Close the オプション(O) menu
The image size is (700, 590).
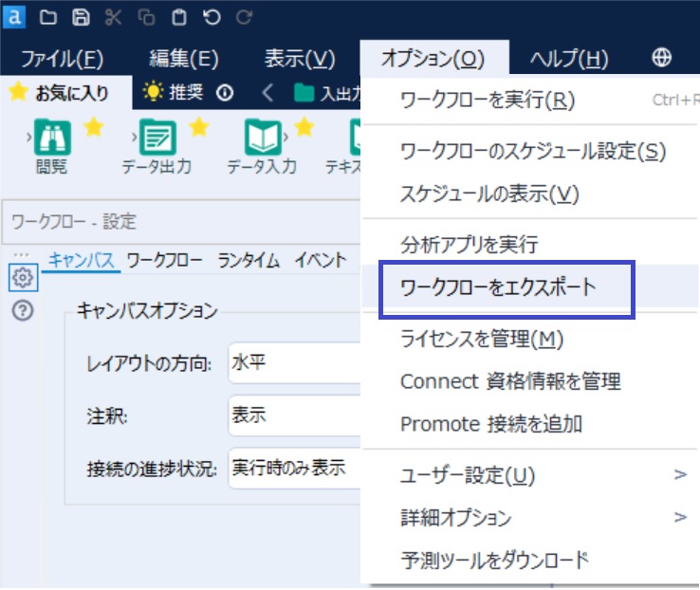[x=433, y=59]
